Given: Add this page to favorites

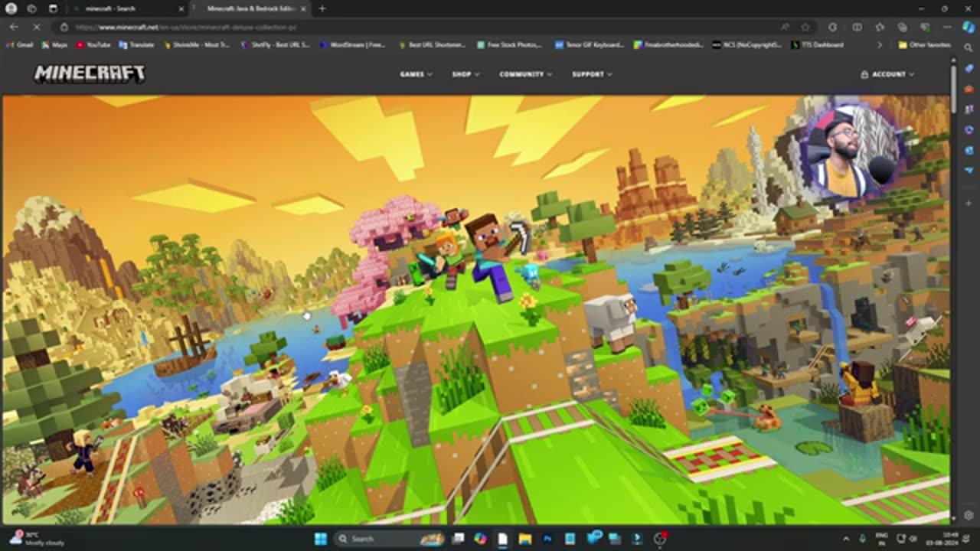Looking at the screenshot, I should pos(805,27).
